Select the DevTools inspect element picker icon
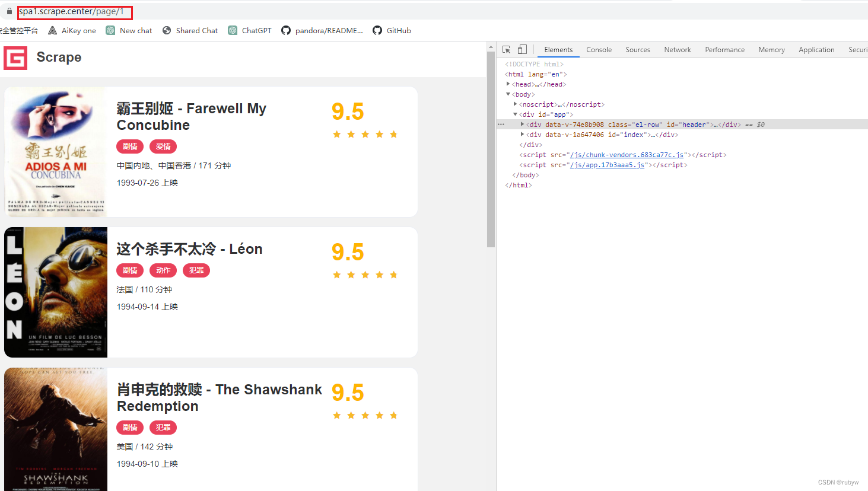This screenshot has width=868, height=491. pyautogui.click(x=506, y=50)
